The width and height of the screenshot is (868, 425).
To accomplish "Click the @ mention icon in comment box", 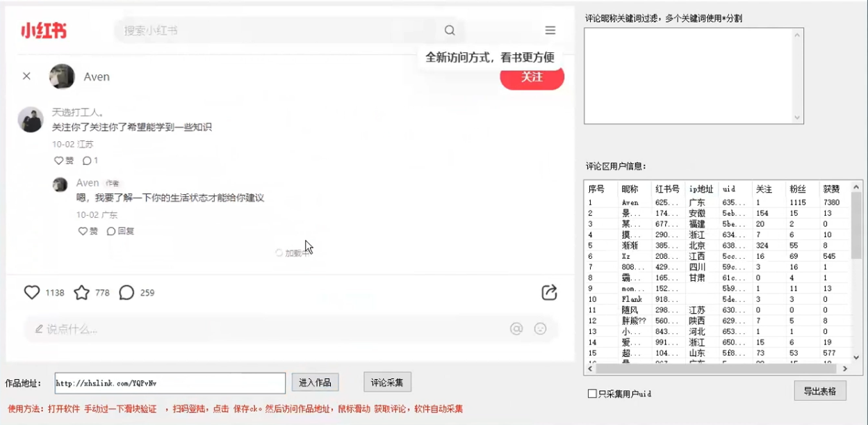I will coord(516,329).
